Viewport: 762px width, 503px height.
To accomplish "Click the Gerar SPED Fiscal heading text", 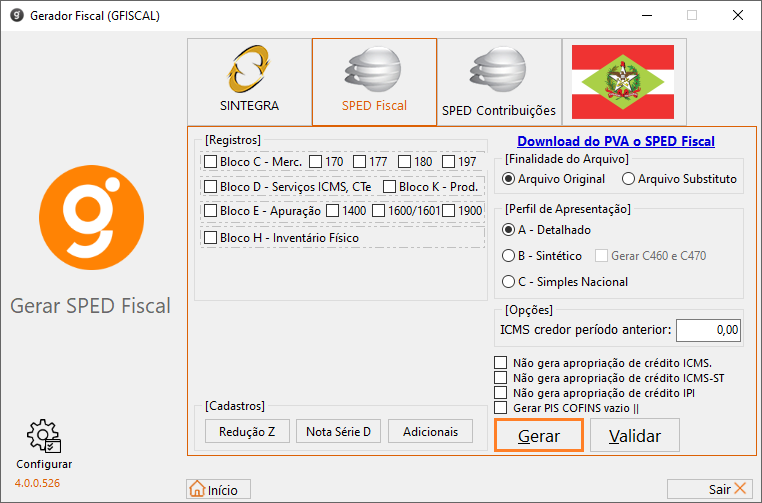I will 90,306.
